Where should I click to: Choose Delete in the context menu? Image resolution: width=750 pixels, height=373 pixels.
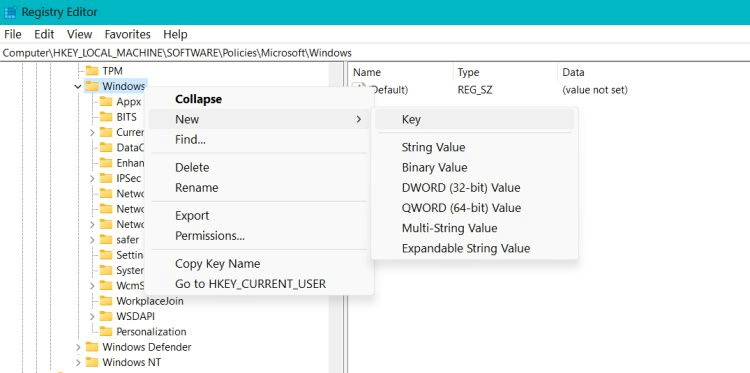[259, 167]
